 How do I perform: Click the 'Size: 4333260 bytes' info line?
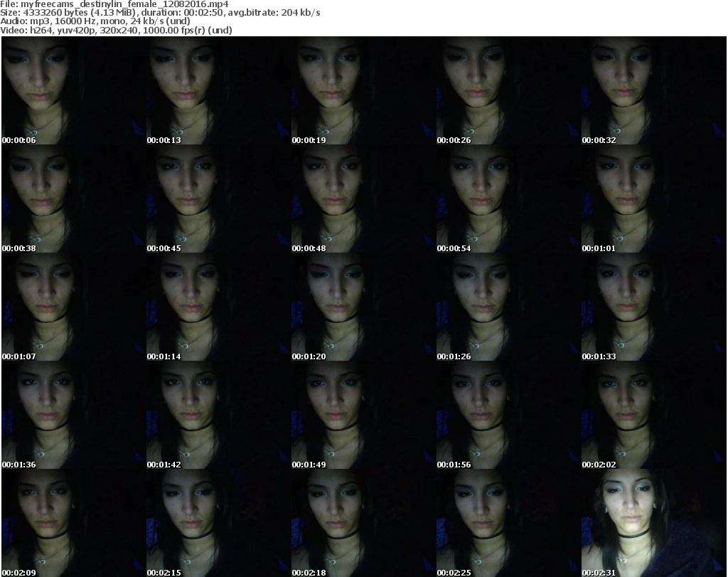click(160, 13)
